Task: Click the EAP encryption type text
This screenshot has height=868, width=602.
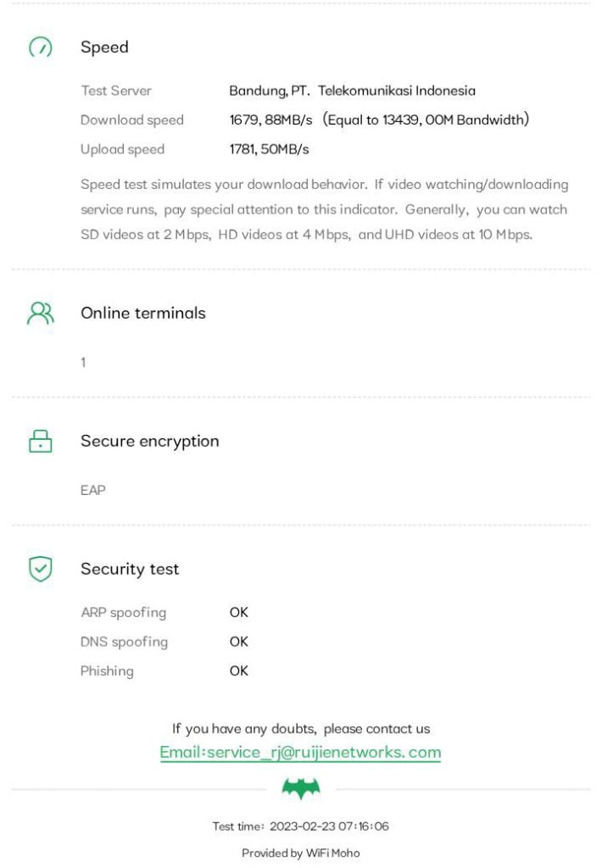Action: (x=93, y=490)
